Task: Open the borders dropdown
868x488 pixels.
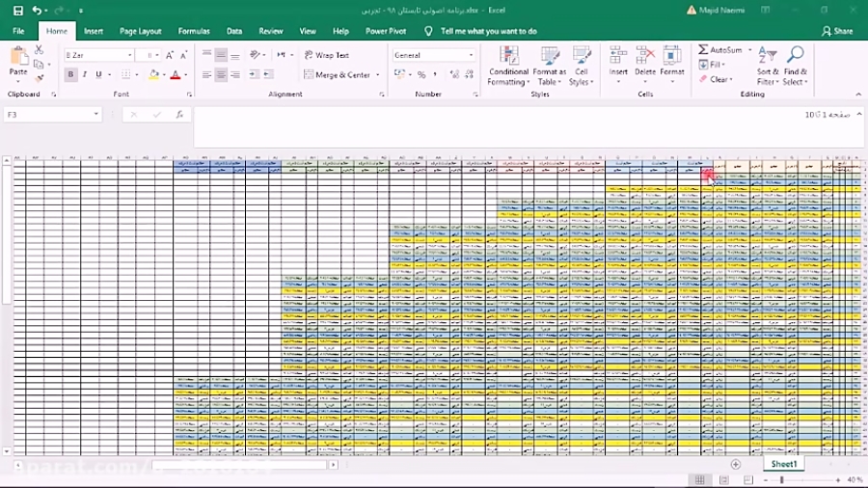Action: (137, 74)
